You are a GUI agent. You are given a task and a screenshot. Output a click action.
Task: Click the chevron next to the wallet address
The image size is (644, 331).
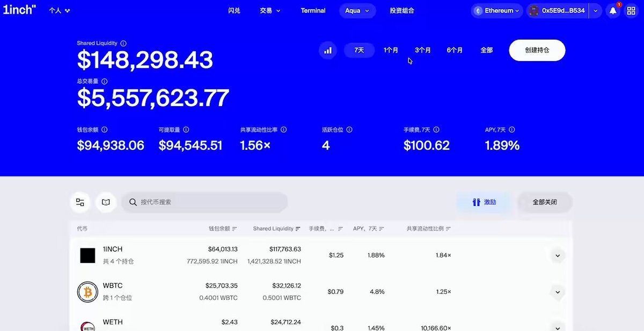pyautogui.click(x=595, y=11)
